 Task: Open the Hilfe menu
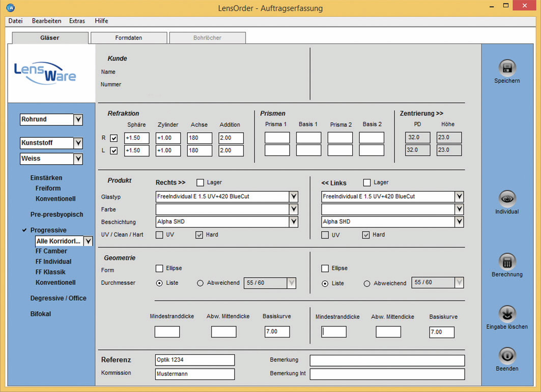101,21
